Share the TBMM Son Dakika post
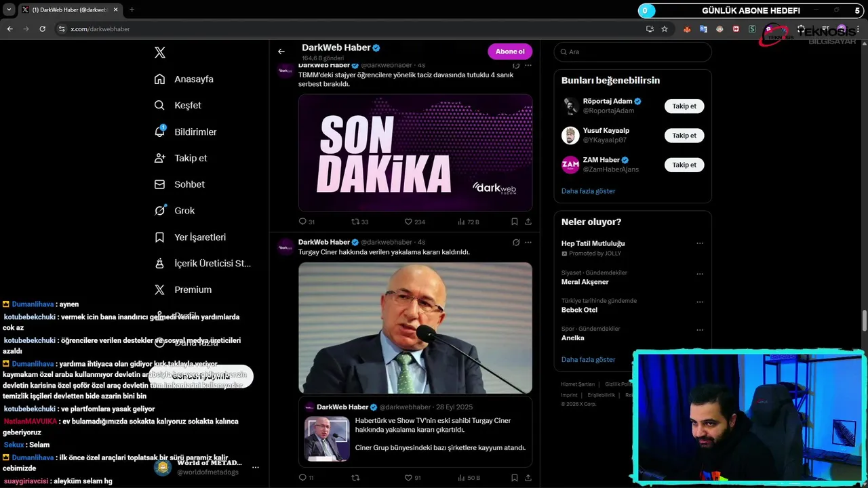Screen dimensions: 868x488 coord(528,222)
